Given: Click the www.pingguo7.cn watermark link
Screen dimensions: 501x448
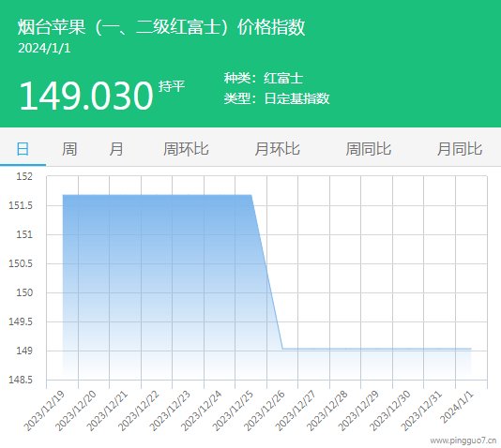Looking at the screenshot, I should tap(463, 441).
